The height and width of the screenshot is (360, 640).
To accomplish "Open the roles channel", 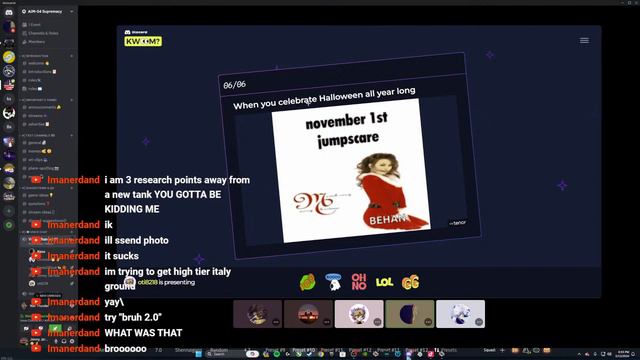I will (x=33, y=88).
